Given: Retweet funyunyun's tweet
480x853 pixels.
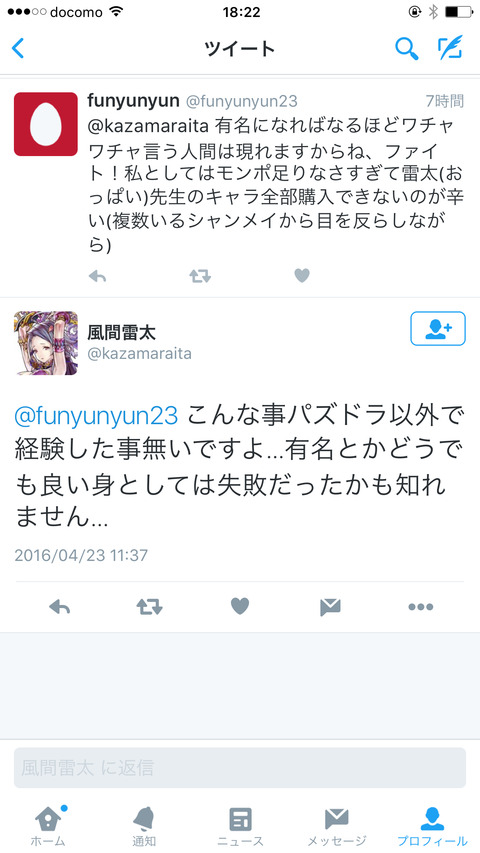Looking at the screenshot, I should click(200, 276).
